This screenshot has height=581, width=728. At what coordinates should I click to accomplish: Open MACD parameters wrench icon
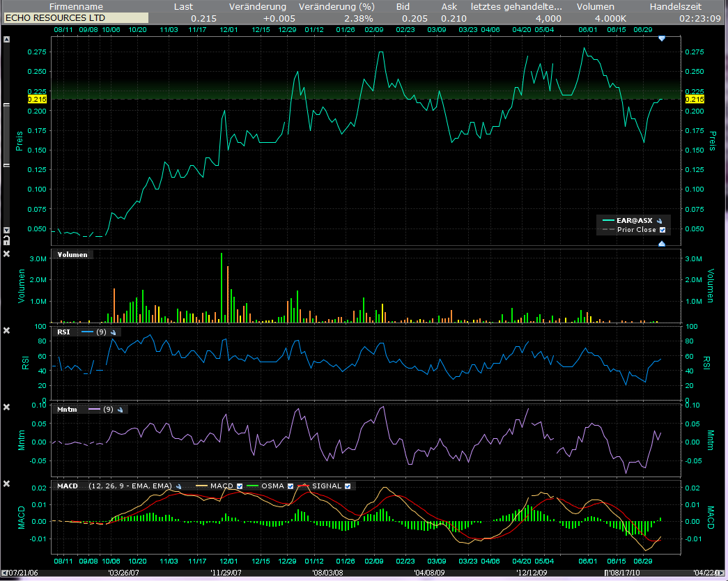(179, 486)
